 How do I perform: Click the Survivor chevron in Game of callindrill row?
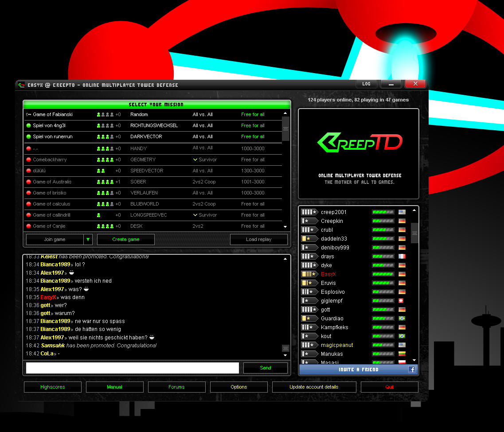(195, 215)
